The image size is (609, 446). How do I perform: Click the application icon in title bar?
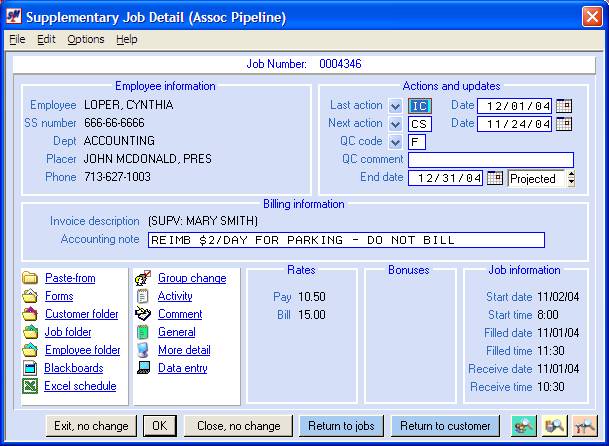click(x=14, y=17)
